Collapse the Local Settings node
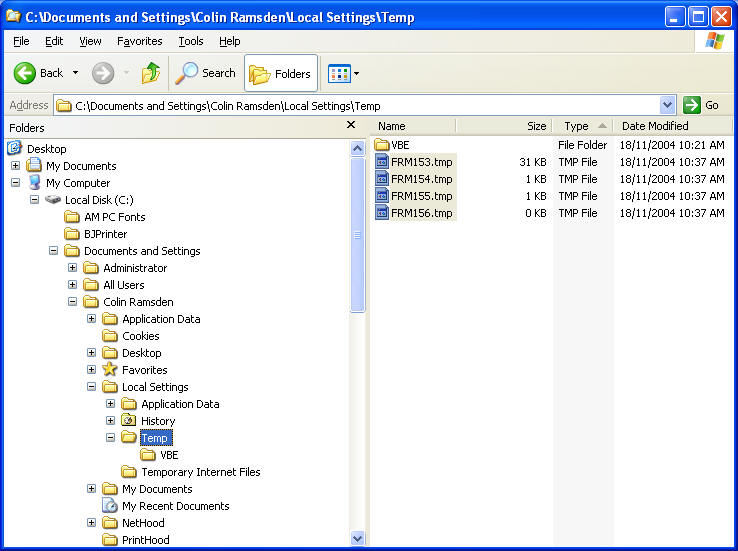738x551 pixels. [x=91, y=387]
